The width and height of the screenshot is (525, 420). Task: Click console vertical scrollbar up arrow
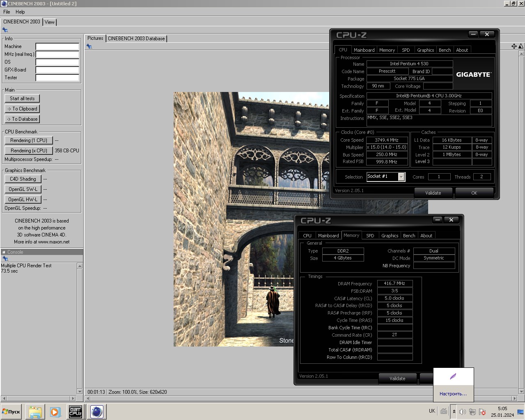80,266
